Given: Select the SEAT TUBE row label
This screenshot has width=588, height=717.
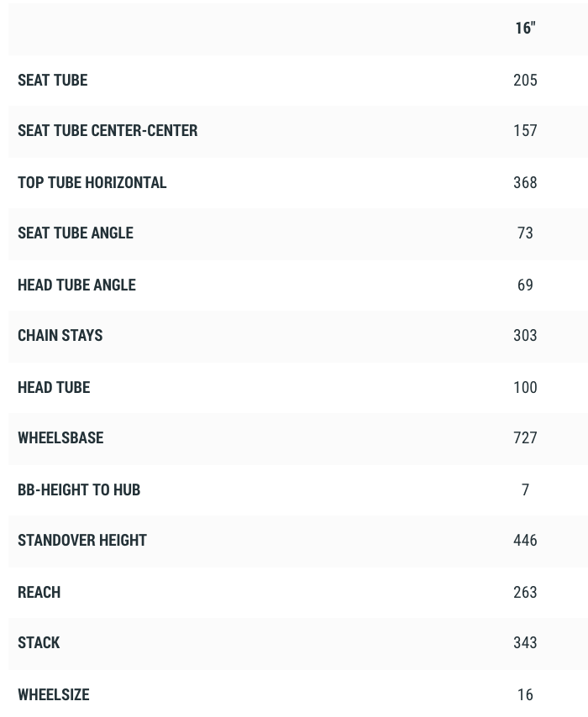Looking at the screenshot, I should tap(52, 81).
